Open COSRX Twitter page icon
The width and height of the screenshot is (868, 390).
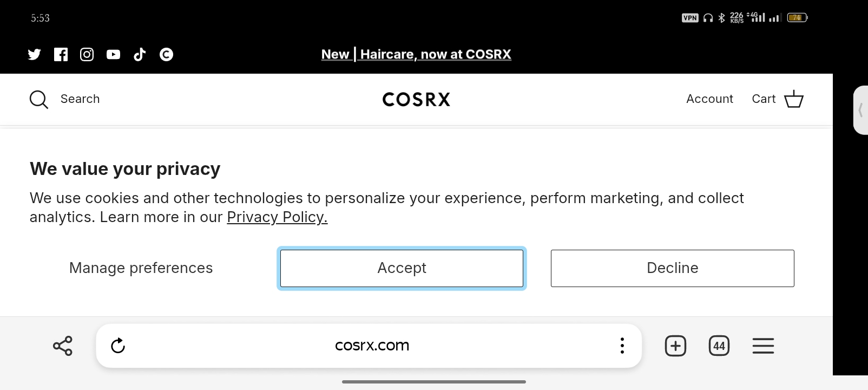tap(34, 54)
